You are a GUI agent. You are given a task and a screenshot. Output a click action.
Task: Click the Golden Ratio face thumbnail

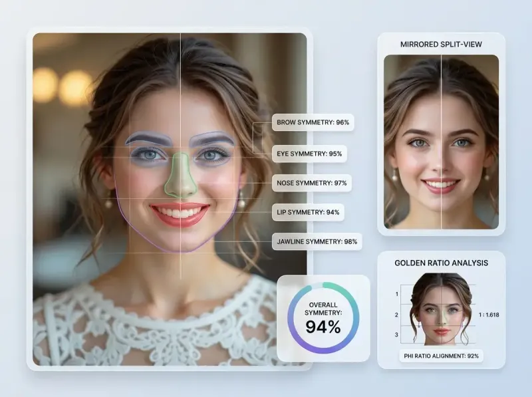tap(442, 309)
